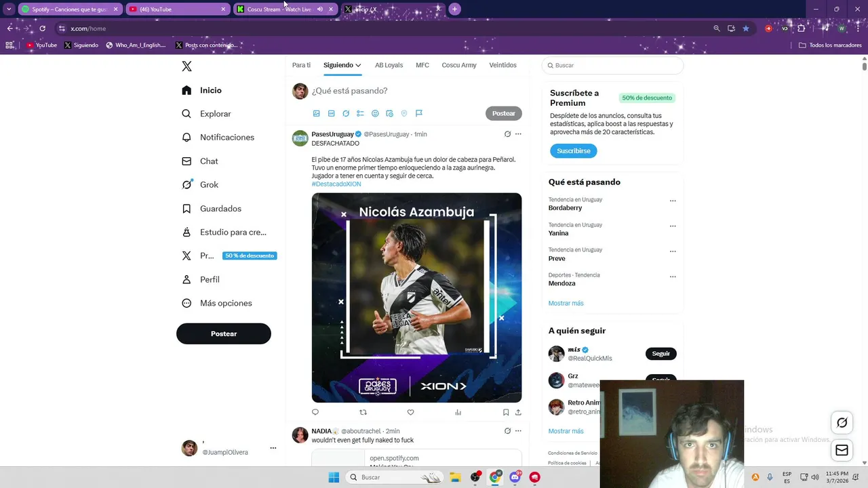Open Guardados bookmarks section
The width and height of the screenshot is (868, 488).
tap(212, 209)
